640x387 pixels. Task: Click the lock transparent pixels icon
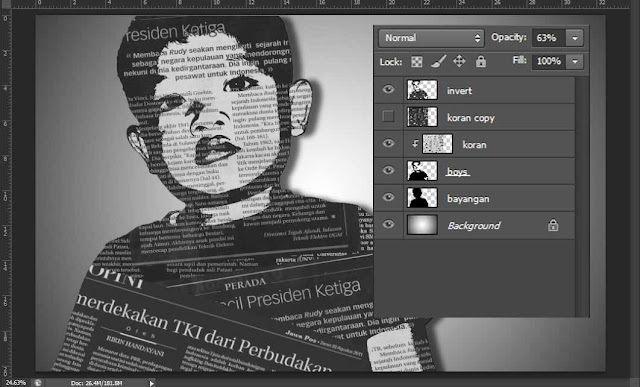point(417,62)
